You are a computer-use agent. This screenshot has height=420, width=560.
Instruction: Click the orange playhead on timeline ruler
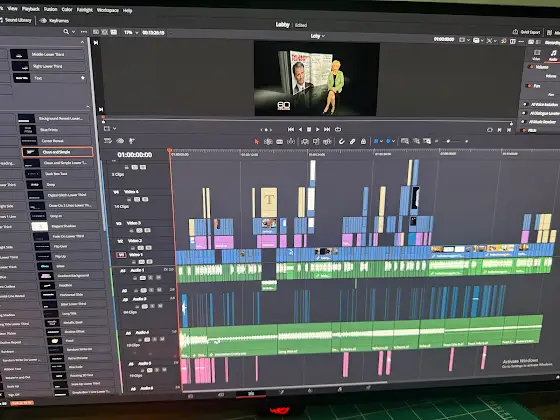coord(170,151)
